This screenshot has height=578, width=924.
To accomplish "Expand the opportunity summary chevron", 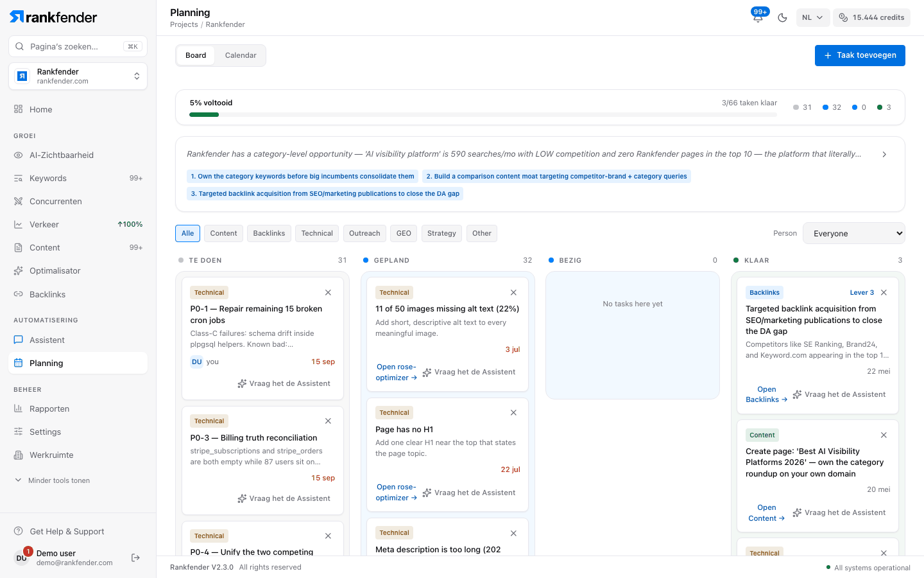I will pyautogui.click(x=884, y=154).
